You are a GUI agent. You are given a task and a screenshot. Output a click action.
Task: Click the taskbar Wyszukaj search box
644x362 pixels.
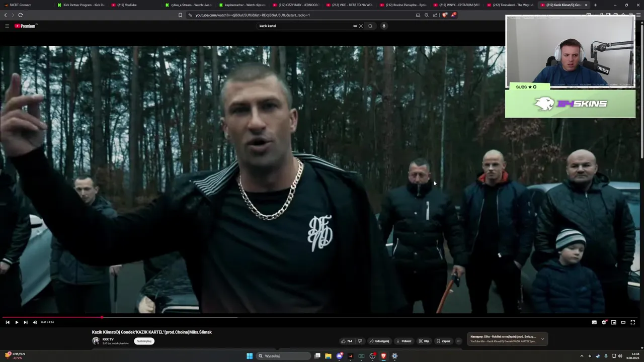point(283,356)
